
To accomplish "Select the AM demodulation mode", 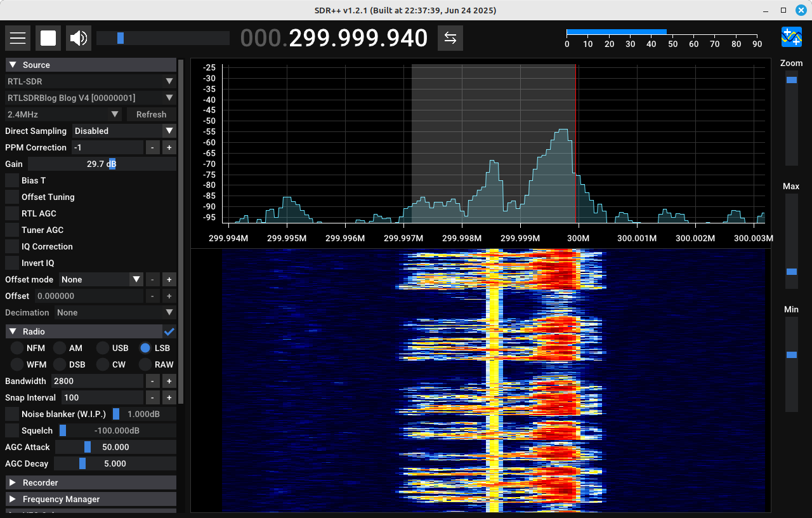I will 59,348.
